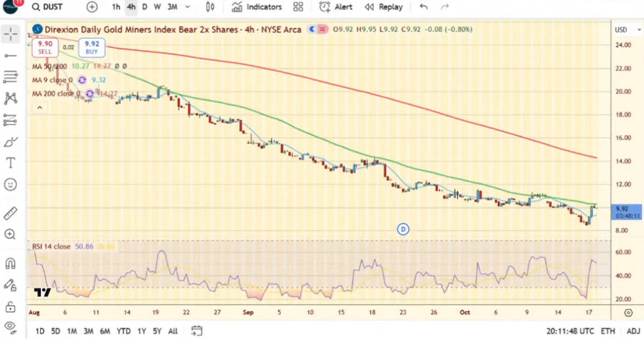Open the forecasting and measurement tools
This screenshot has width=644, height=339.
tap(11, 120)
